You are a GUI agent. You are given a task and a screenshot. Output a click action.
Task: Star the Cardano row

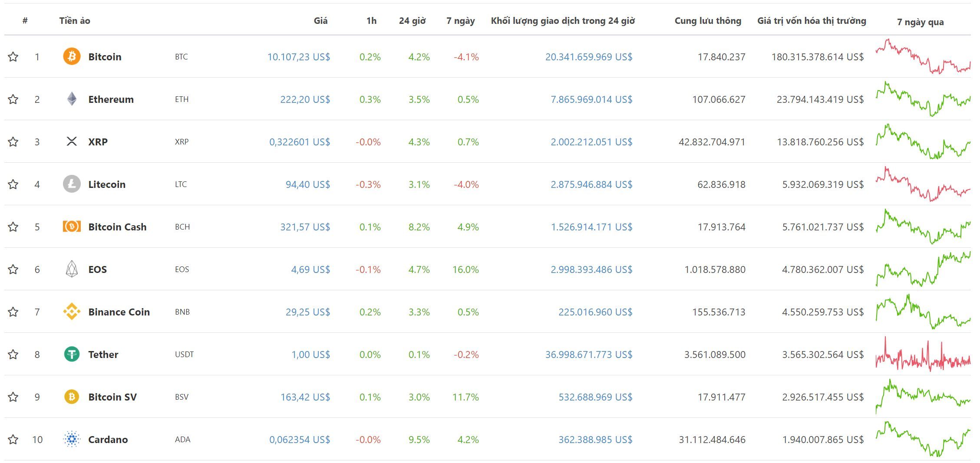coord(13,439)
